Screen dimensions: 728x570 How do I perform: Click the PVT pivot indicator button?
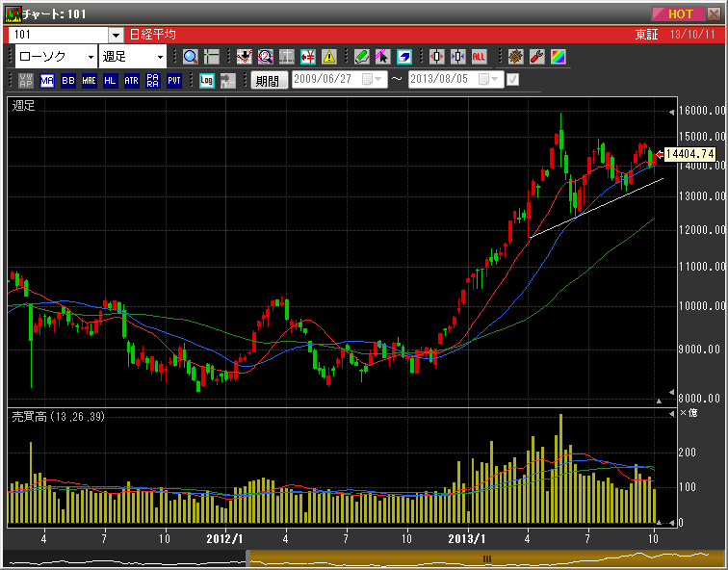173,81
